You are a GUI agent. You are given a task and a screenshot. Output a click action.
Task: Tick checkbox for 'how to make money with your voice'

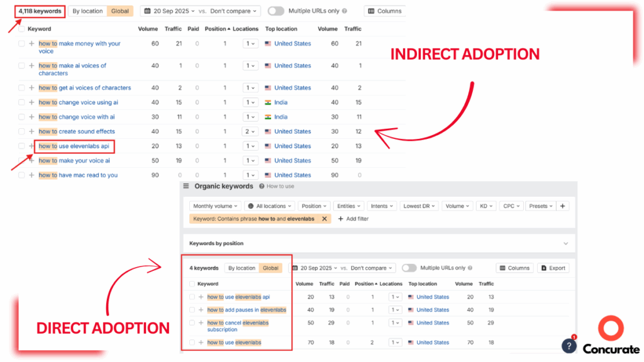tap(21, 43)
